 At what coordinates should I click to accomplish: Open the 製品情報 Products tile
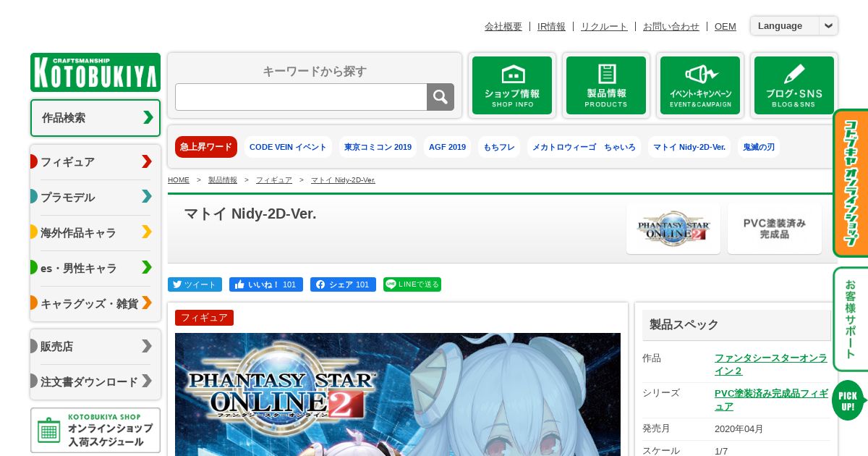coord(606,85)
